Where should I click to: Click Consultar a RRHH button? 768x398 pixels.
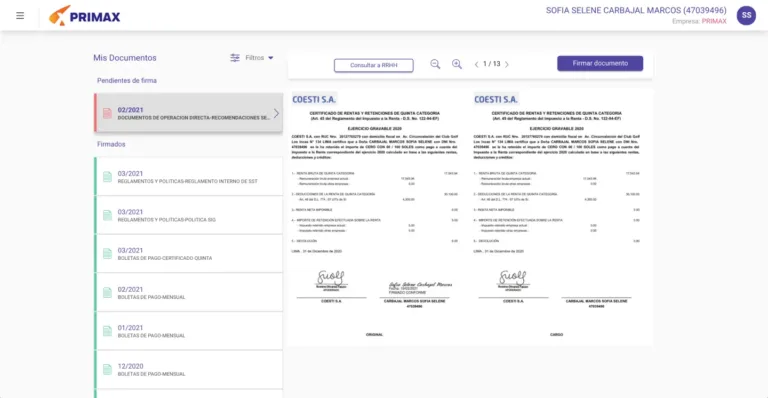coord(374,65)
